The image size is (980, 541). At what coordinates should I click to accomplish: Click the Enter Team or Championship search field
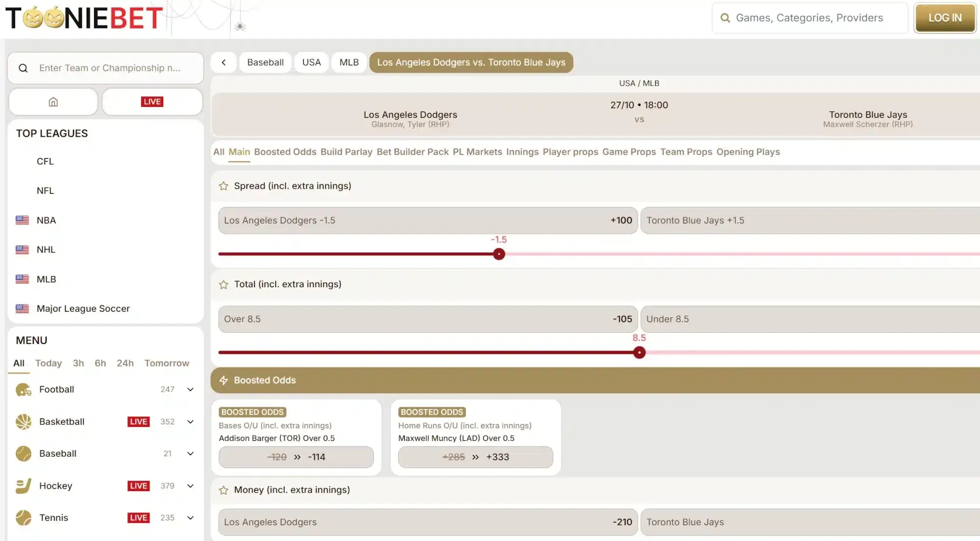[x=105, y=68]
